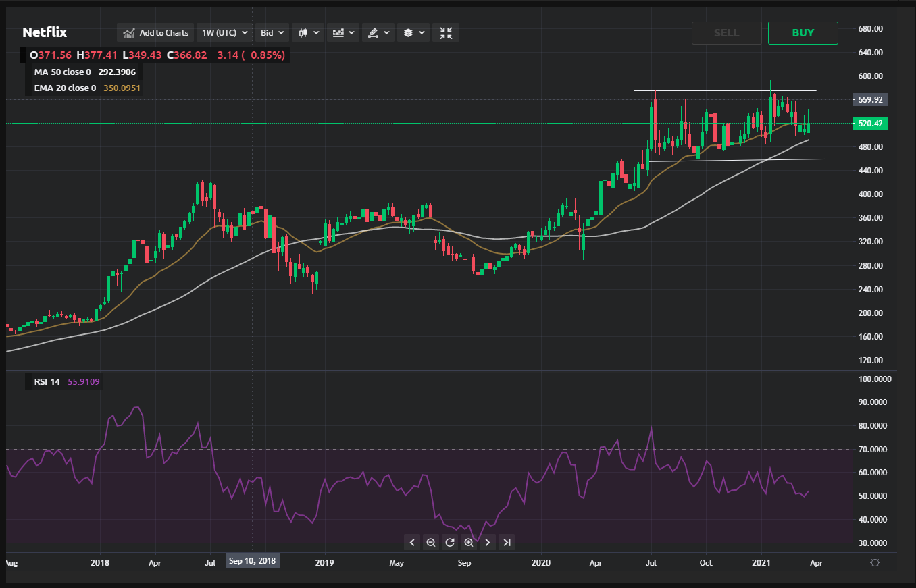Click the 2021 label on time axis
The height and width of the screenshot is (588, 916).
coord(762,562)
